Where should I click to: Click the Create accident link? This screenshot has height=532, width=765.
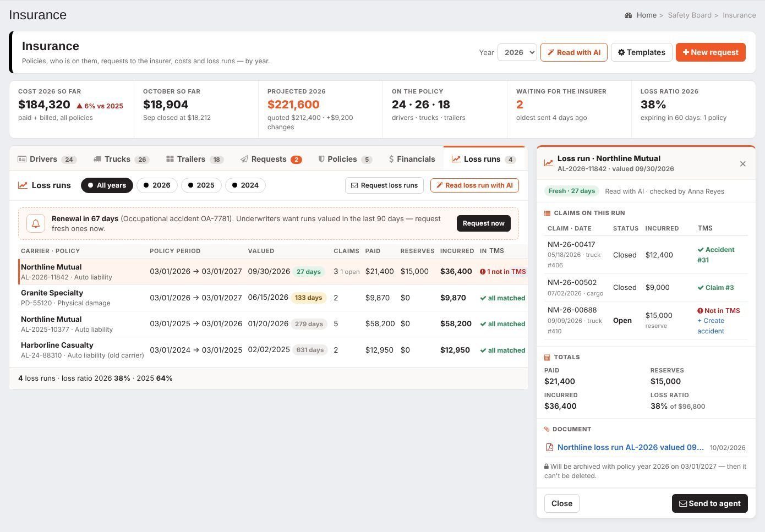(x=711, y=326)
